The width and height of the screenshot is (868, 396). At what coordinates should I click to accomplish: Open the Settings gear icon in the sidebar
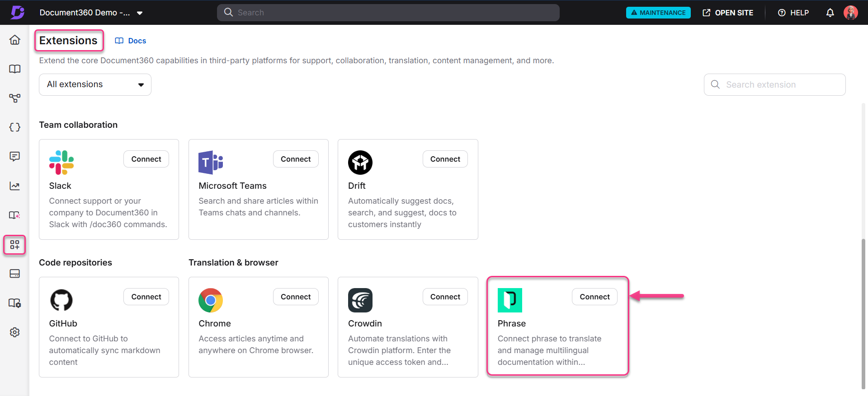point(15,332)
